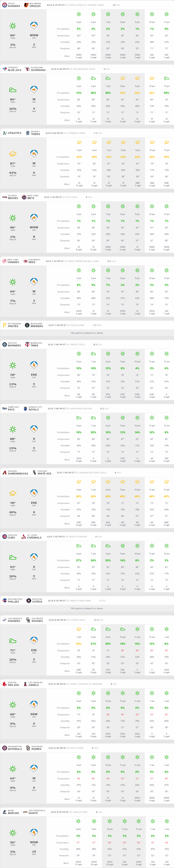
Task: Open the Tampa Bay Rays team link
Action: click(14, 408)
